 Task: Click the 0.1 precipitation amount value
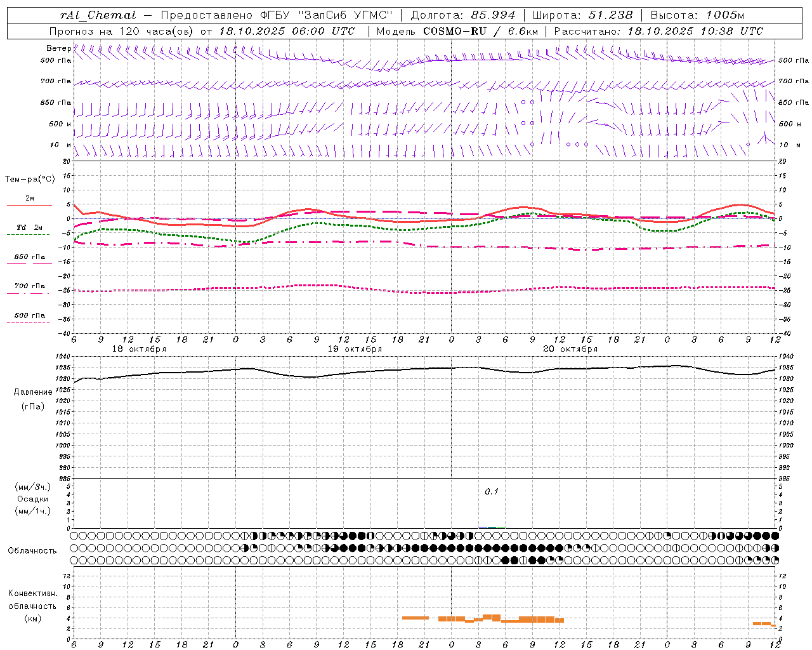492,492
